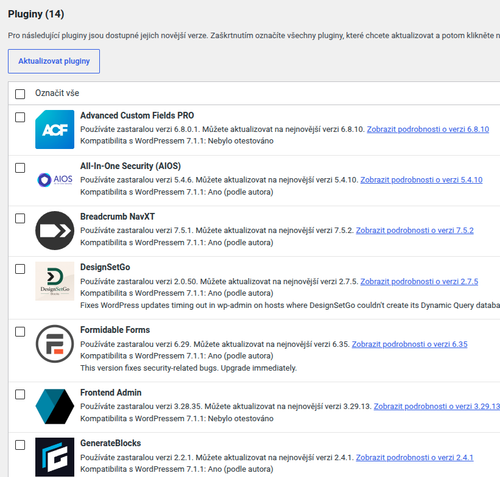Mark the Breadcrumb NavXT checkbox
This screenshot has width=500, height=477.
pos(20,218)
